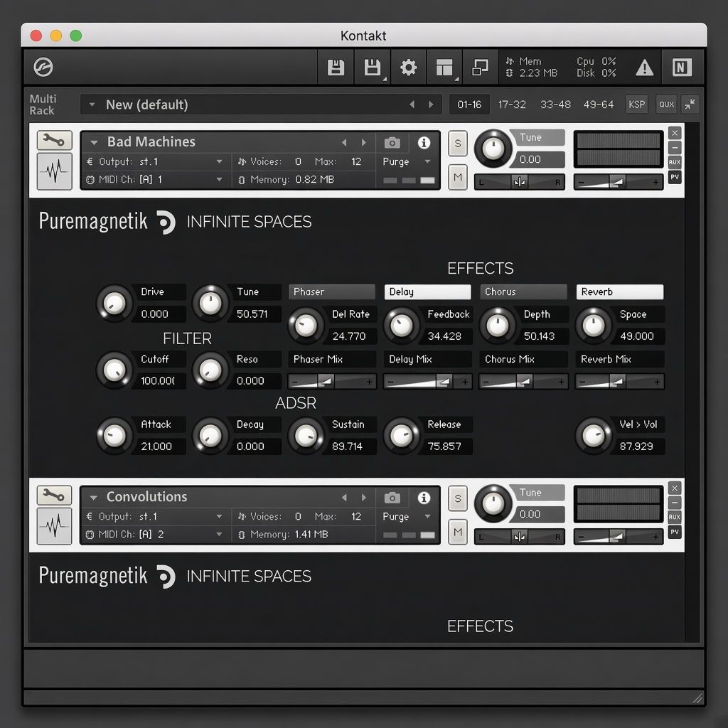Switch to rack page 33-48

(555, 105)
